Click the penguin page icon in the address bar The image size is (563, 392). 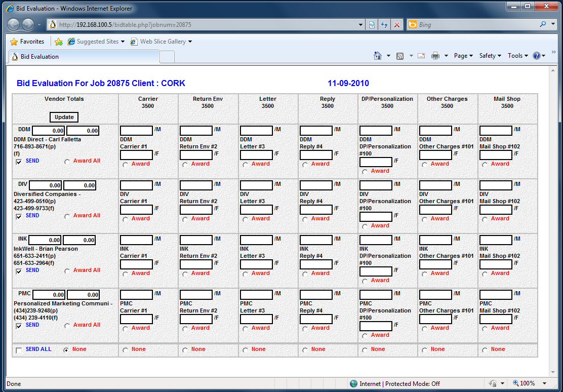(53, 24)
